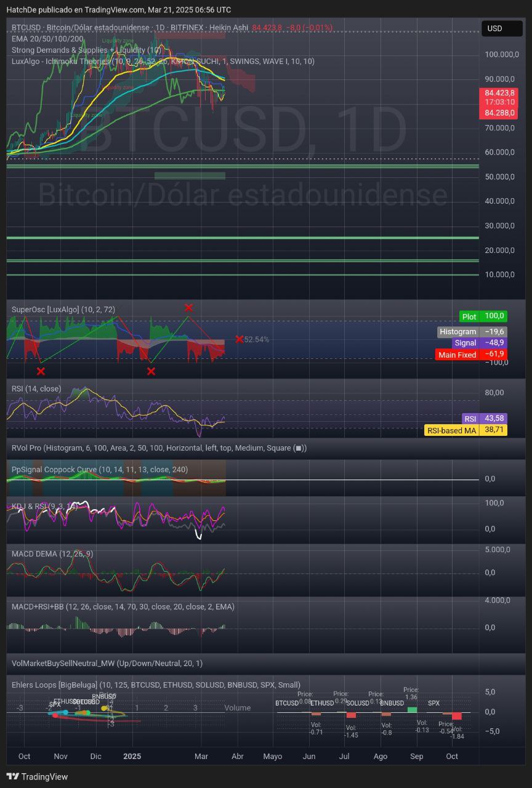Click the Ehlers Loops [BigBeluga] indicator title
This screenshot has width=532, height=788.
156,685
